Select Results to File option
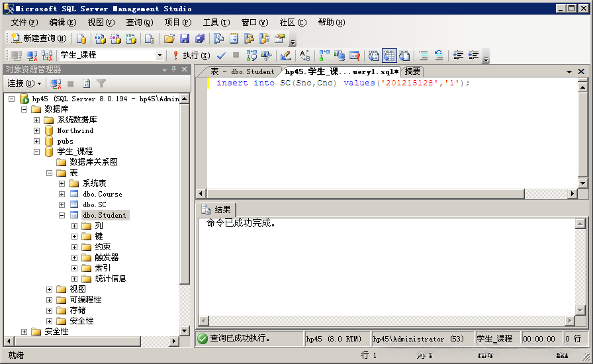Screen dimensions: 593x364 404,56
